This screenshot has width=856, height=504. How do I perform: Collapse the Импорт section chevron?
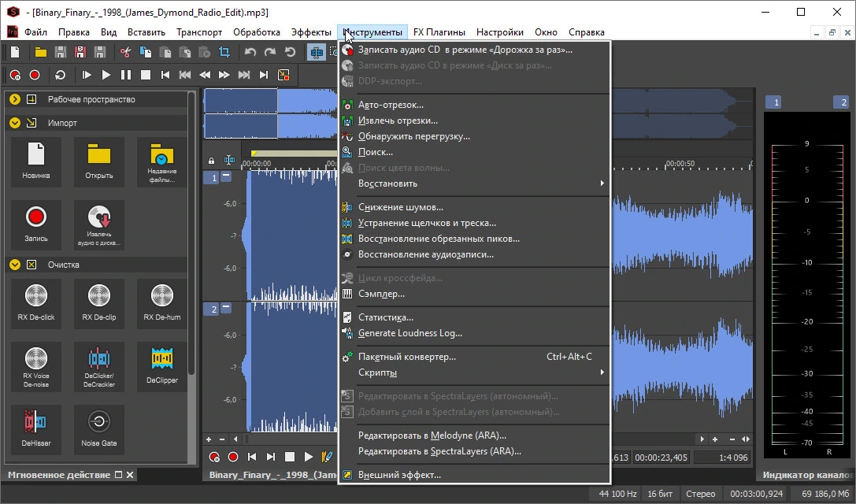15,123
